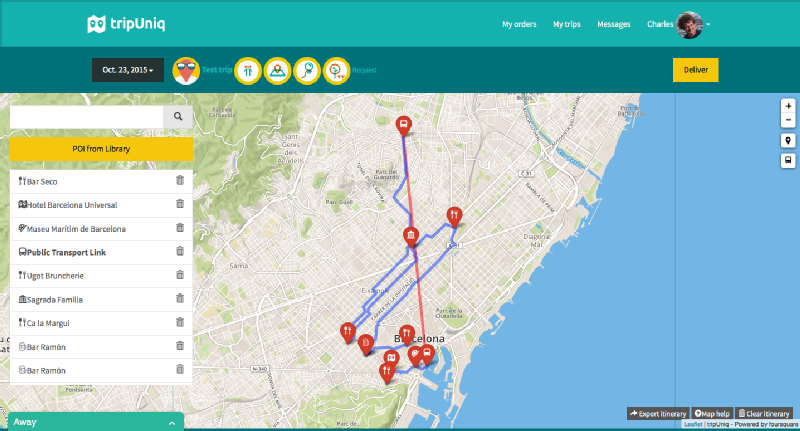
Task: Select Ugot Bruncherie in the itinerary list
Action: pyautogui.click(x=101, y=275)
